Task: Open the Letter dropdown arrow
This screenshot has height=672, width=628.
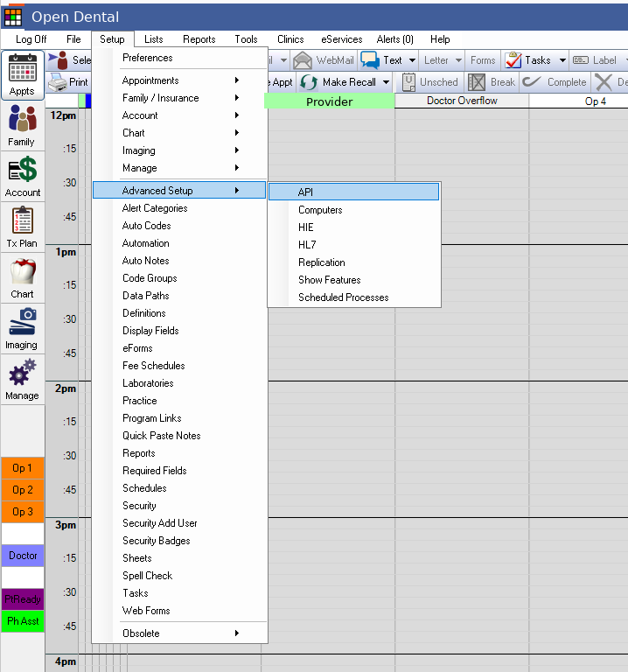Action: coord(458,60)
